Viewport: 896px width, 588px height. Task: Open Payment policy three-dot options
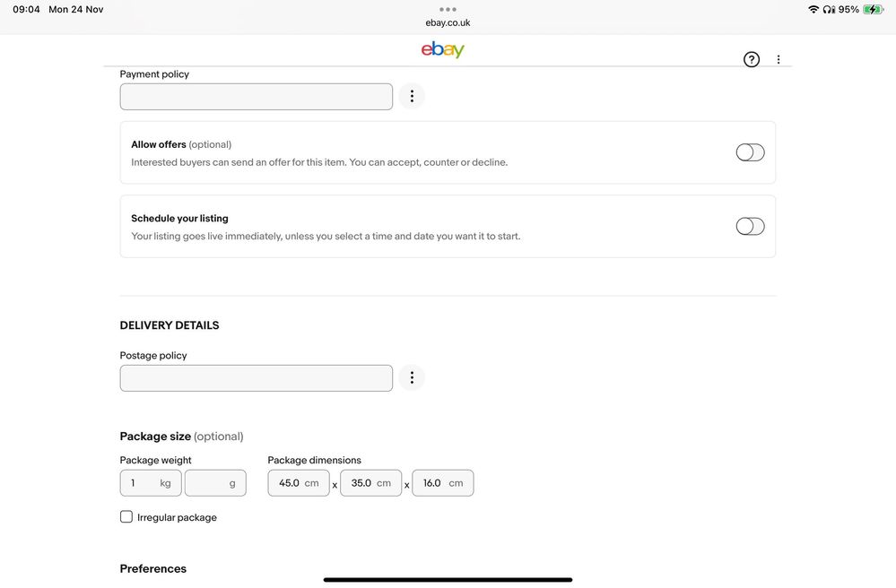412,97
